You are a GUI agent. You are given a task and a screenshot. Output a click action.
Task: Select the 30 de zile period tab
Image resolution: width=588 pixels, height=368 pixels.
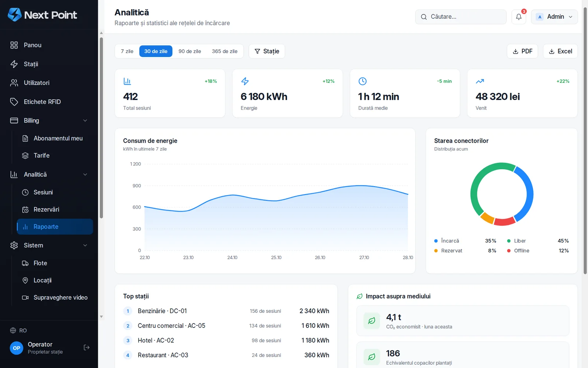(156, 51)
